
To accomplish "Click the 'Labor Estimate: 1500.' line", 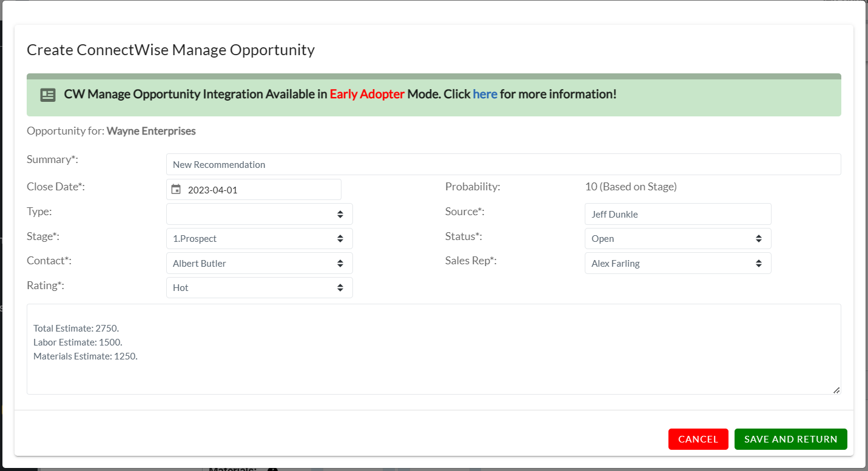I will pos(78,342).
